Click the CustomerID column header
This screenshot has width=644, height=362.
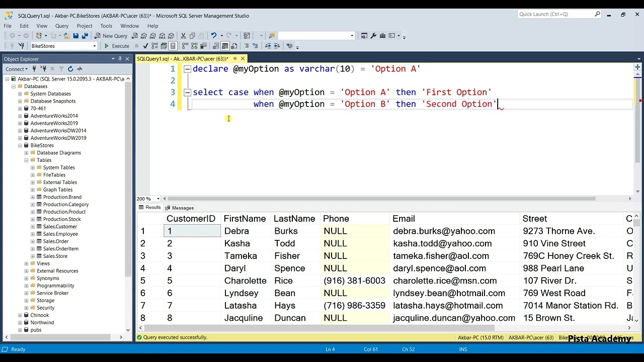click(192, 219)
